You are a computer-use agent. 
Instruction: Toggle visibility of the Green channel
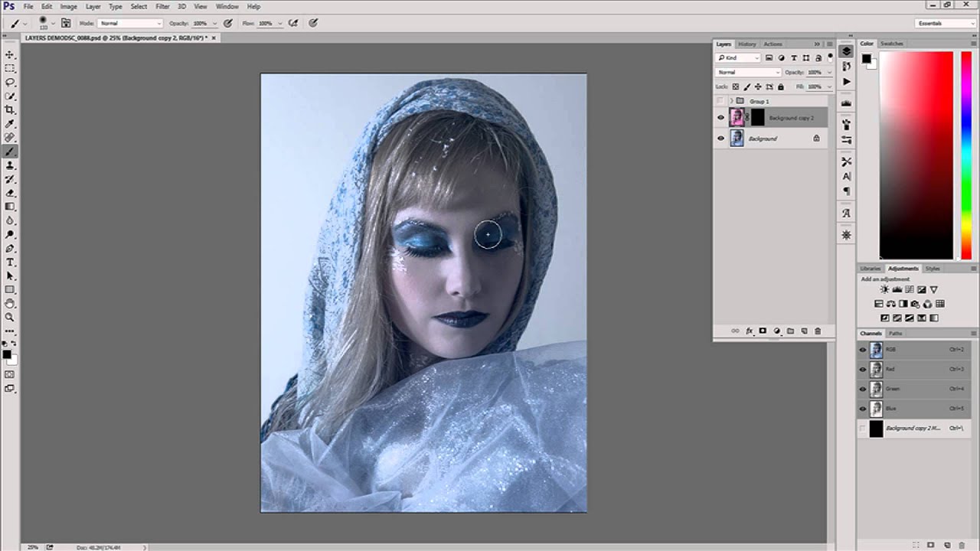(863, 389)
